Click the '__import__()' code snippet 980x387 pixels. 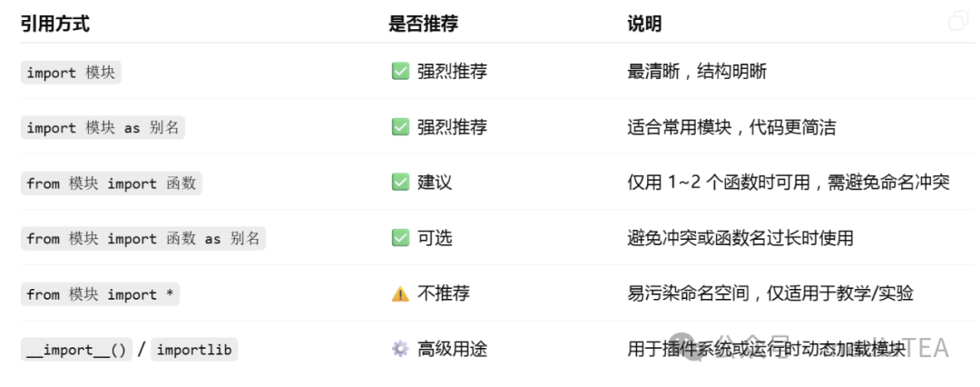click(76, 350)
